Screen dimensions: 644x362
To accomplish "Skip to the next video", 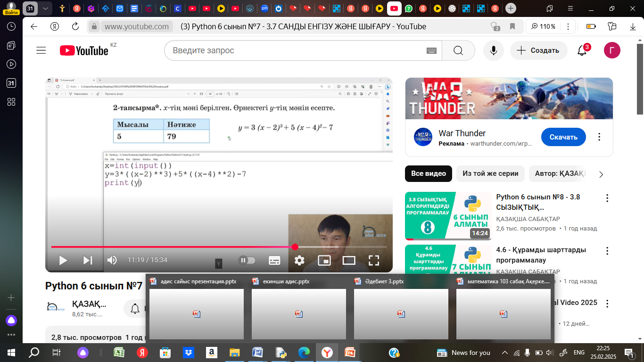I will (x=88, y=260).
